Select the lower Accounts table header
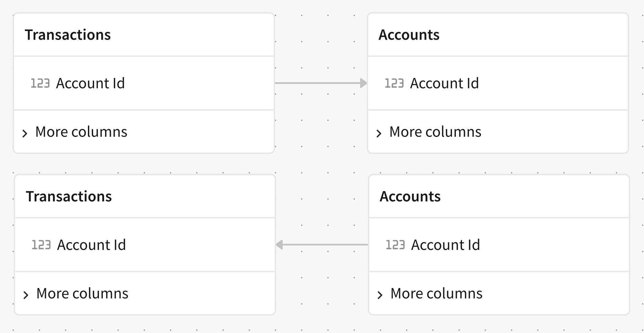The width and height of the screenshot is (644, 333). [410, 197]
